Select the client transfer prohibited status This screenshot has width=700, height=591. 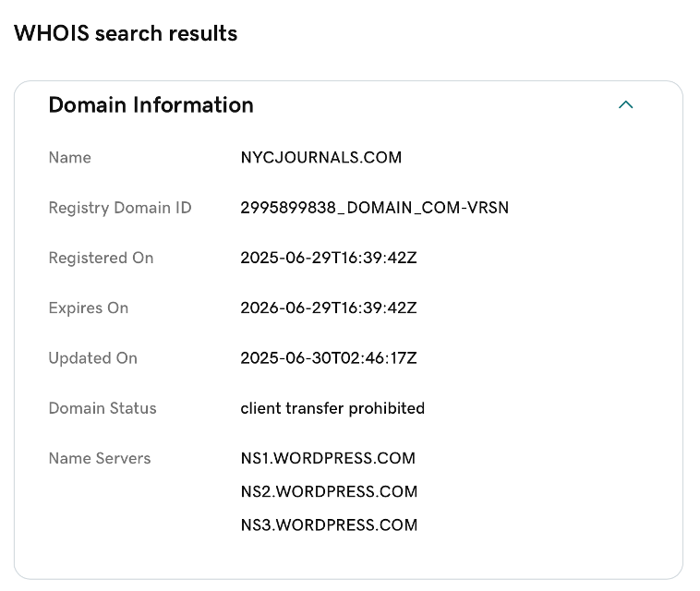332,408
